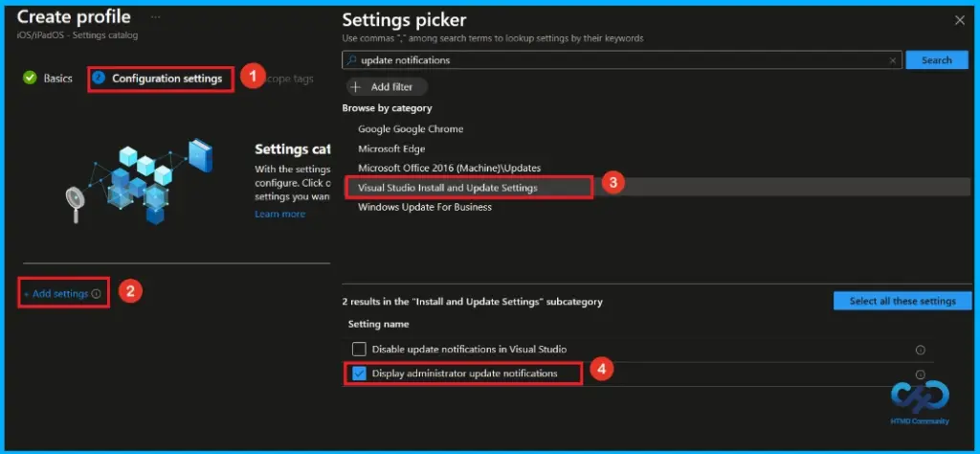980x454 pixels.
Task: Check Disable update notifications in Visual Studio
Action: click(x=359, y=349)
